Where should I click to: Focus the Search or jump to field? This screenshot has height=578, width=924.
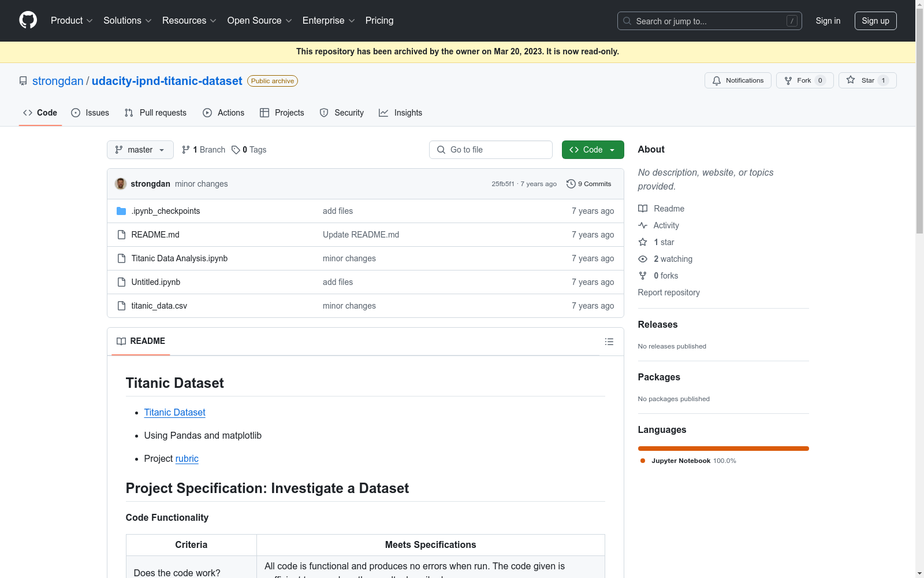[x=709, y=21]
